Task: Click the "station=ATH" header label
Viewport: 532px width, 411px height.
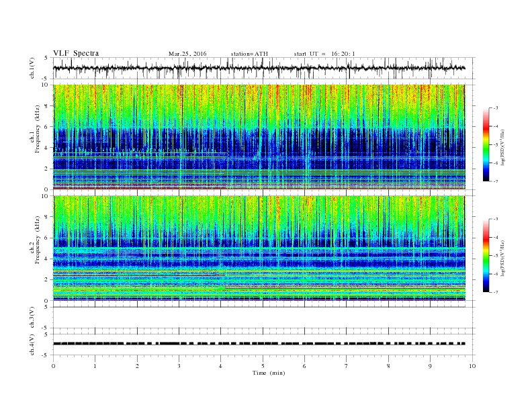Action: pos(249,54)
